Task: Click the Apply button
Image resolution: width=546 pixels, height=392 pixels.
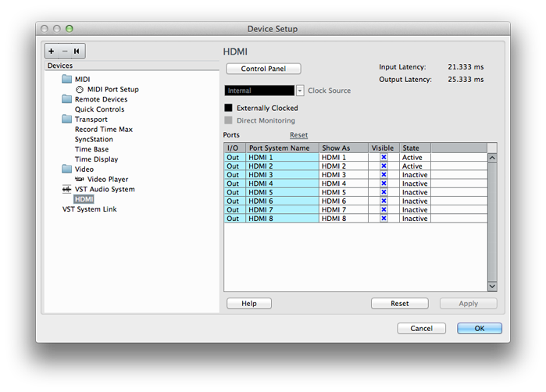Action: pos(469,304)
